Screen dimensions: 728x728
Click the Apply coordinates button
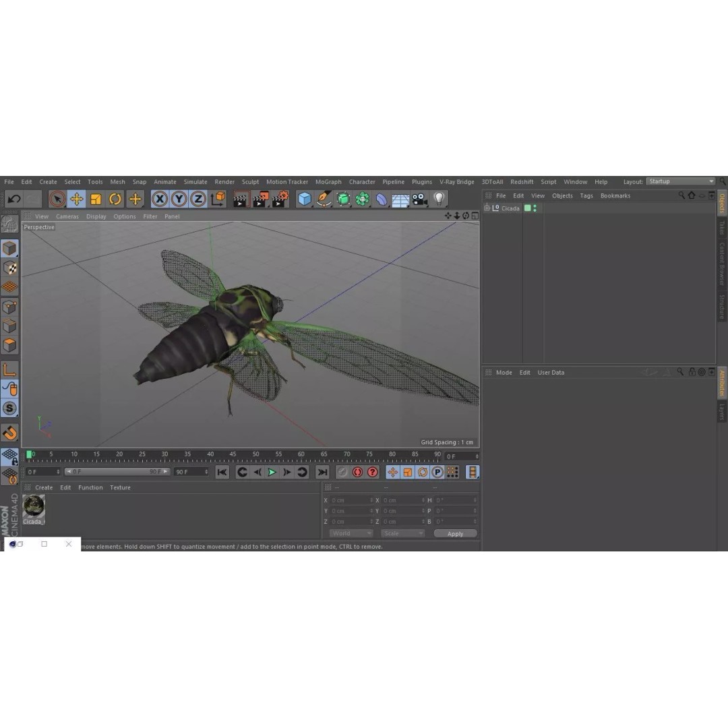tap(456, 534)
